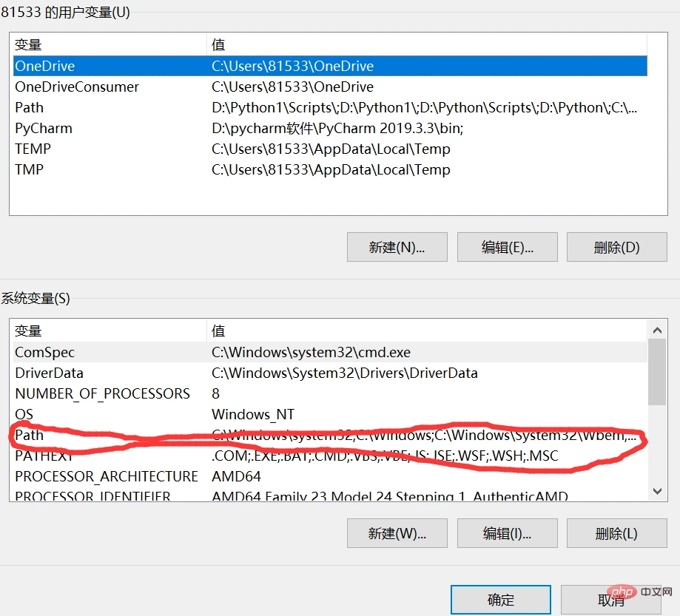Select the system Path variable circled red

click(x=330, y=435)
